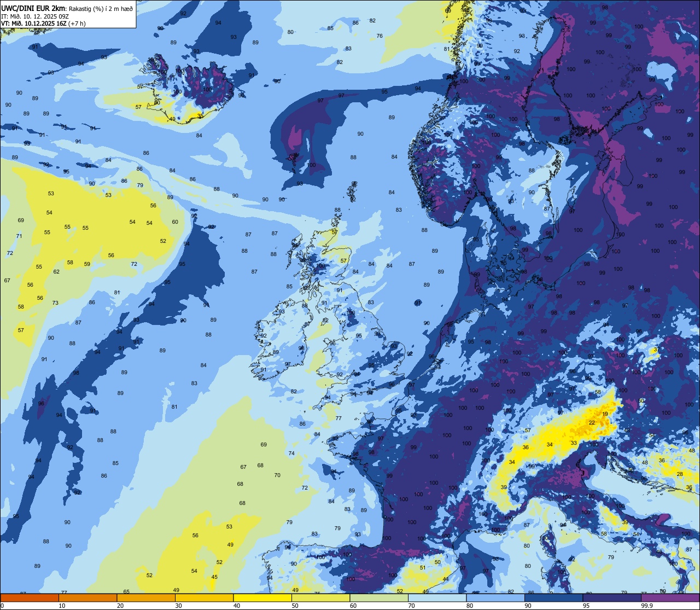Click the 'UWC/DINI EUR 2km' title text
The image size is (700, 610).
(x=33, y=8)
